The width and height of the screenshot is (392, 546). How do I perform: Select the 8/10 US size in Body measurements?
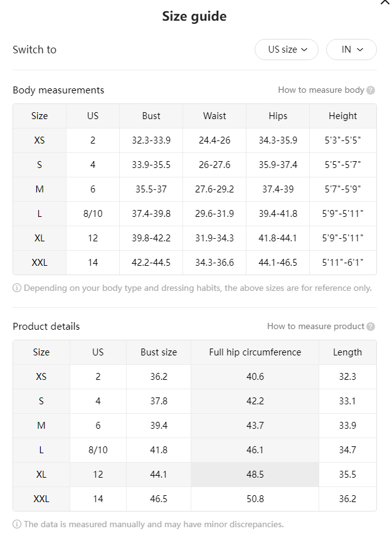pyautogui.click(x=93, y=214)
